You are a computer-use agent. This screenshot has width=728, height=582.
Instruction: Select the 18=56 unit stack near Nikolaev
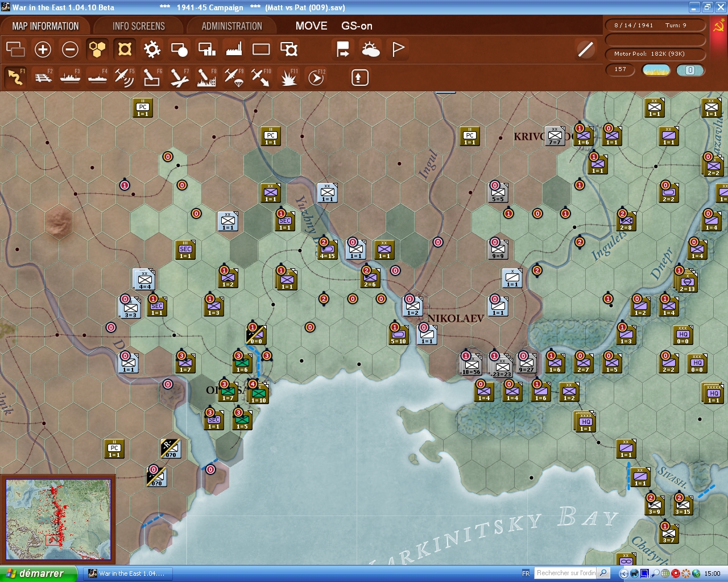click(471, 364)
